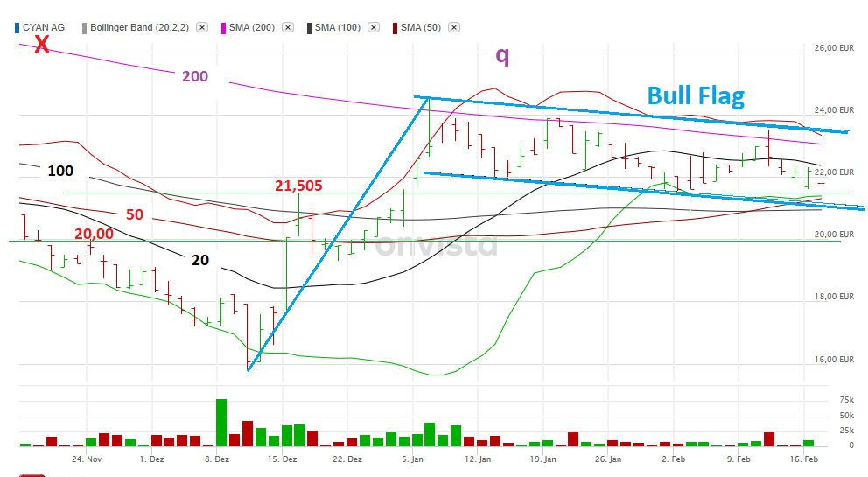The width and height of the screenshot is (868, 477).
Task: Select the SMA (100) legend label
Action: (338, 27)
